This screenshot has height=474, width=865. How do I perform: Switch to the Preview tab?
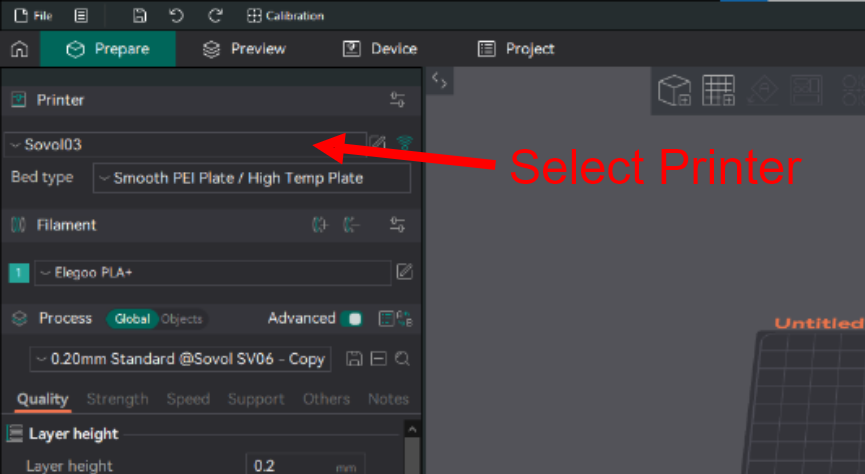tap(244, 49)
